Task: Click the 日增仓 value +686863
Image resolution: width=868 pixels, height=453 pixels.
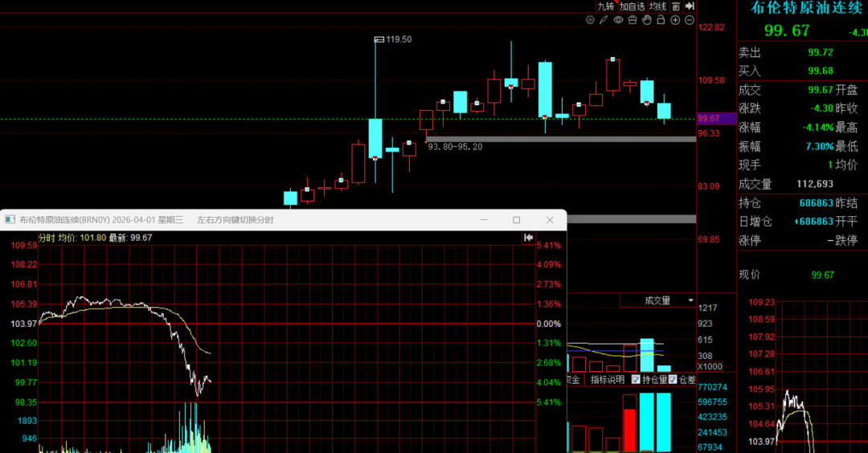Action: 813,221
